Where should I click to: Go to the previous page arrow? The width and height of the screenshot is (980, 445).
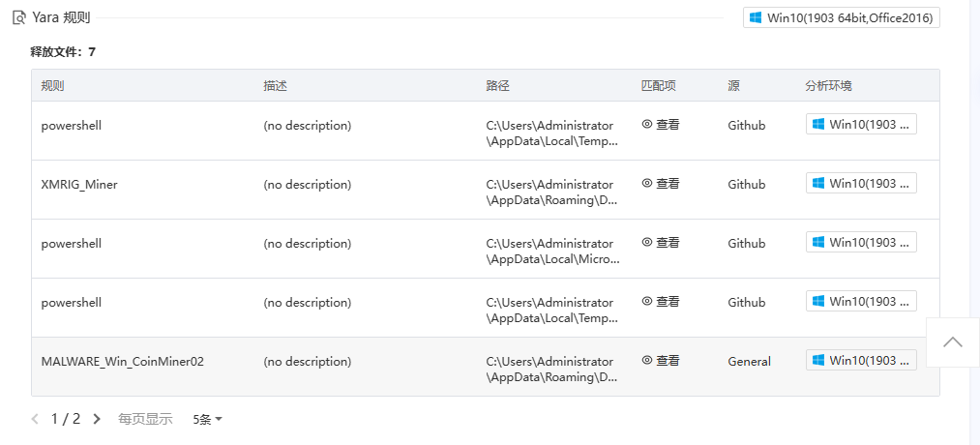click(x=36, y=419)
